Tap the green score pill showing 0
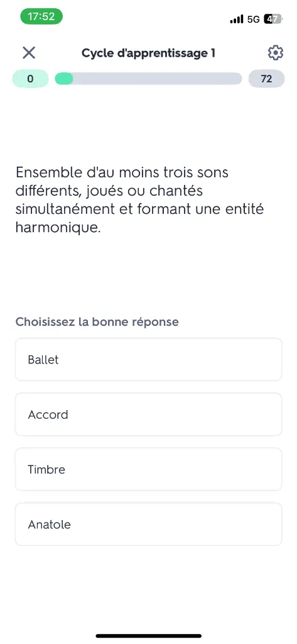This screenshot has height=644, width=297. coord(30,79)
